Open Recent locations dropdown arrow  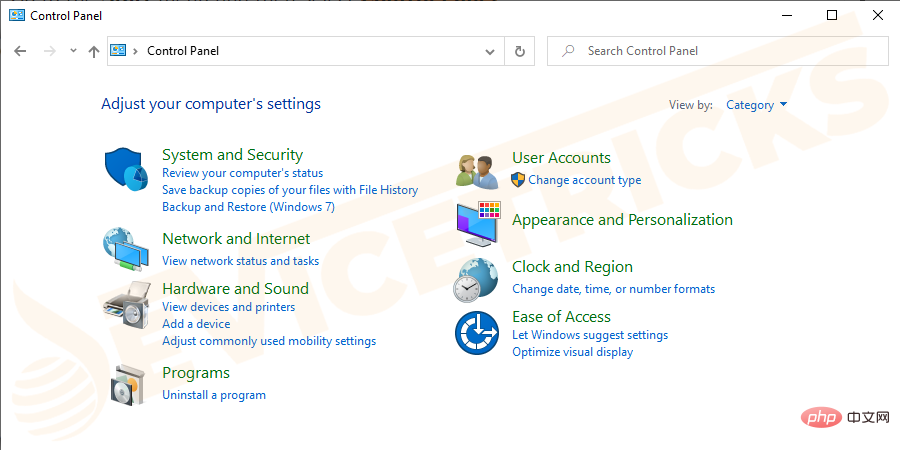point(73,51)
